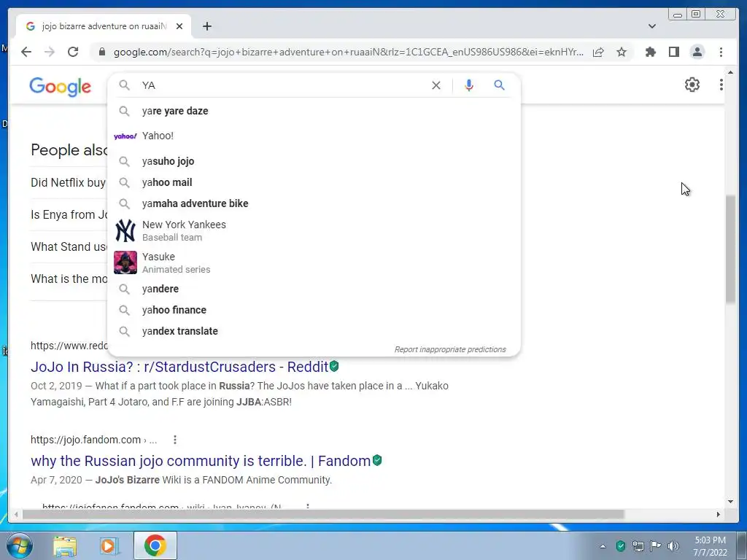Open Google apps dots beside gear
This screenshot has width=747, height=560.
(721, 85)
